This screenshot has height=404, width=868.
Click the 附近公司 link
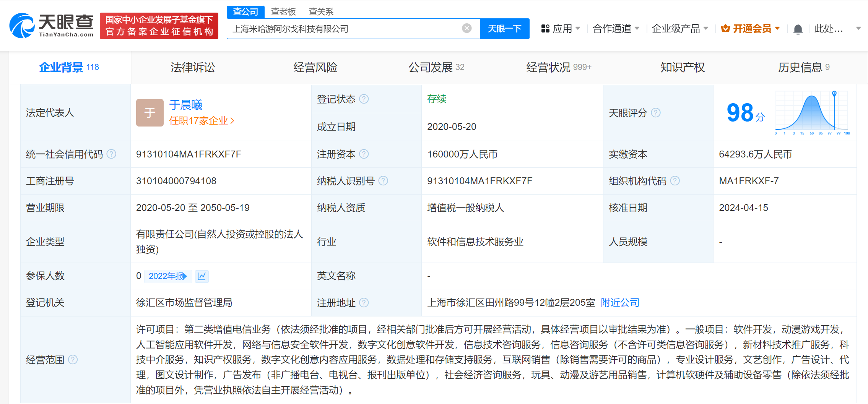[x=620, y=303]
